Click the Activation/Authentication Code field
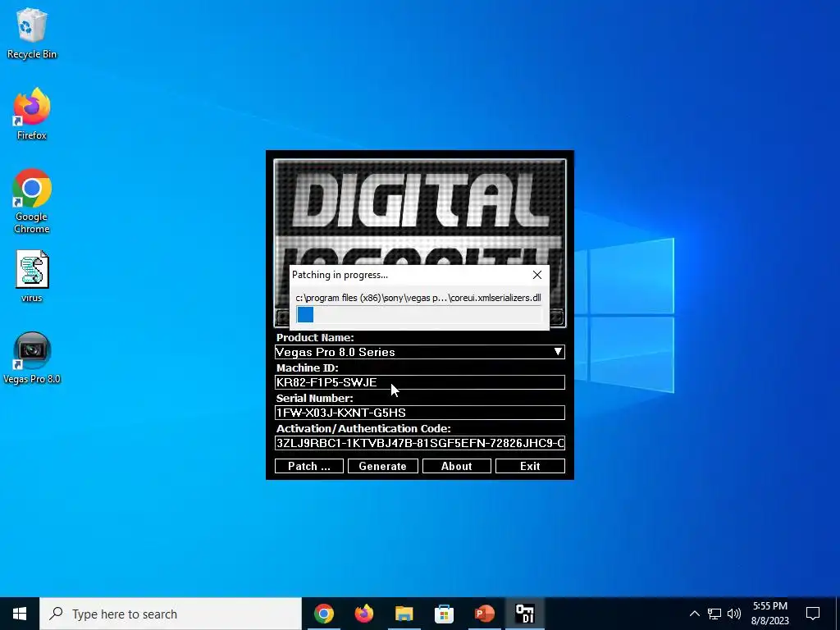 click(420, 443)
